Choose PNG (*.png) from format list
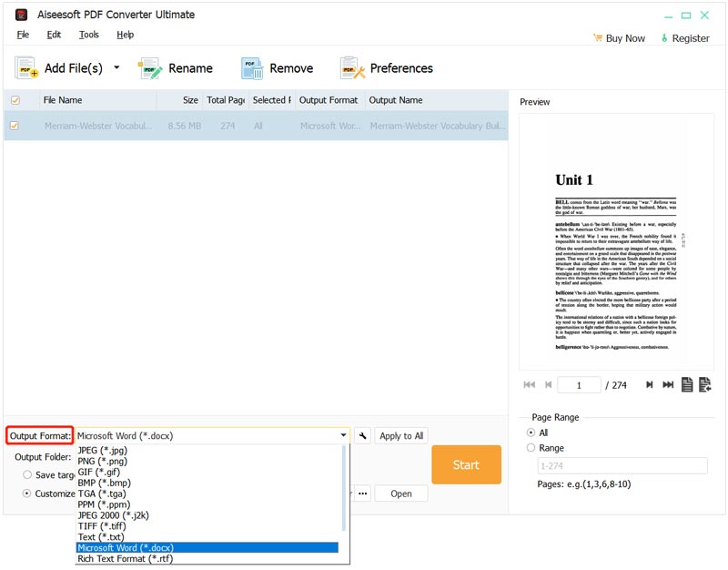The height and width of the screenshot is (570, 728). tap(105, 462)
